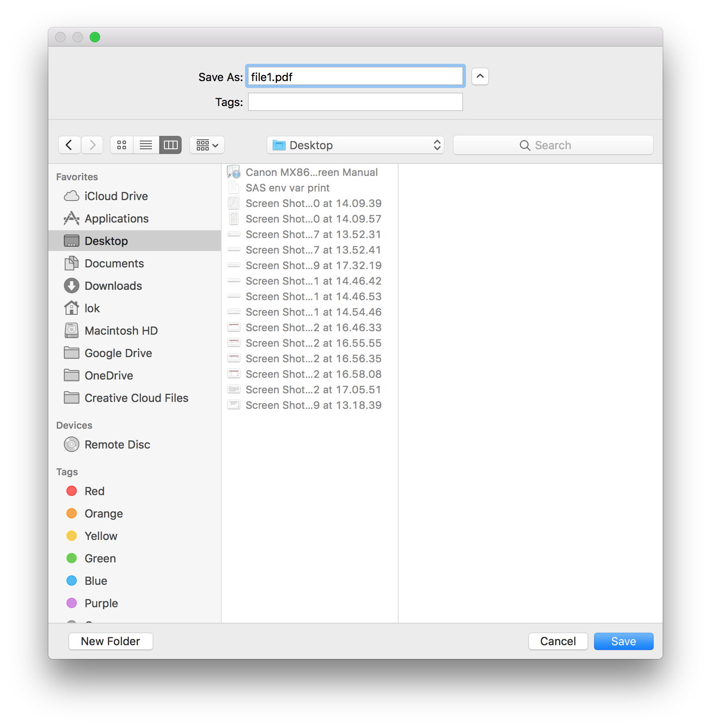Select Screen Shot...2 at 16.58.08
The height and width of the screenshot is (728, 711).
tap(310, 374)
